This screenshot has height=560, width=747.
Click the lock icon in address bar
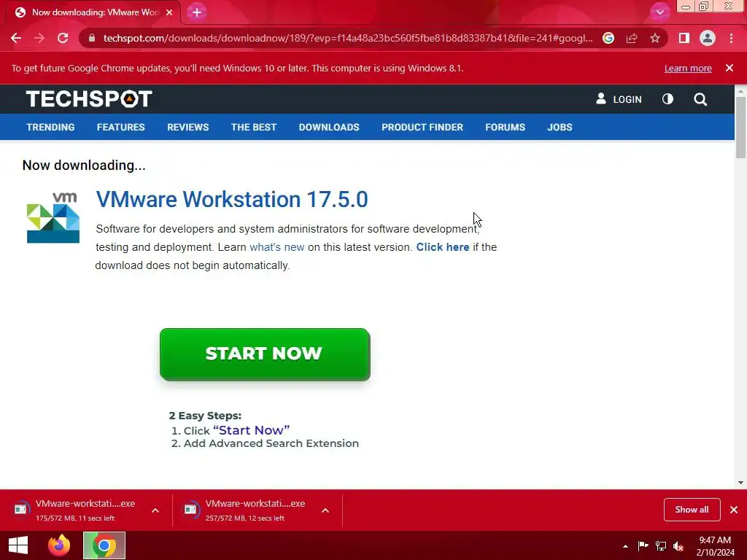[92, 38]
